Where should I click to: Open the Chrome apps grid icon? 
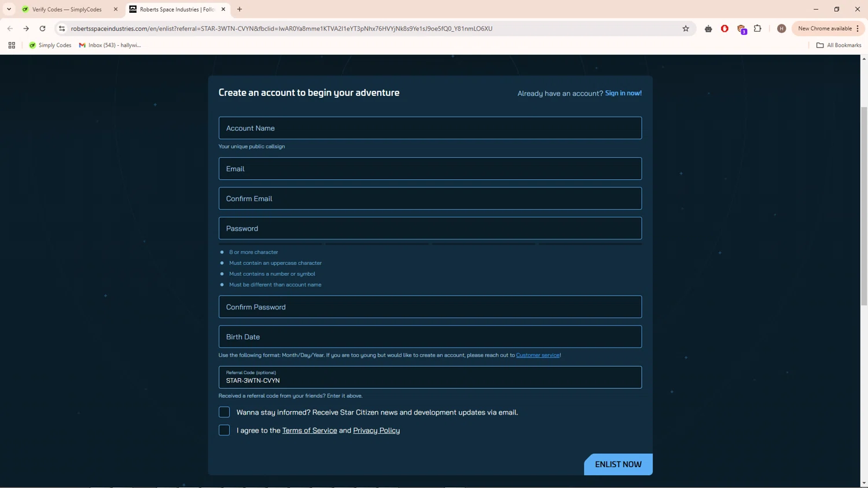click(x=12, y=45)
